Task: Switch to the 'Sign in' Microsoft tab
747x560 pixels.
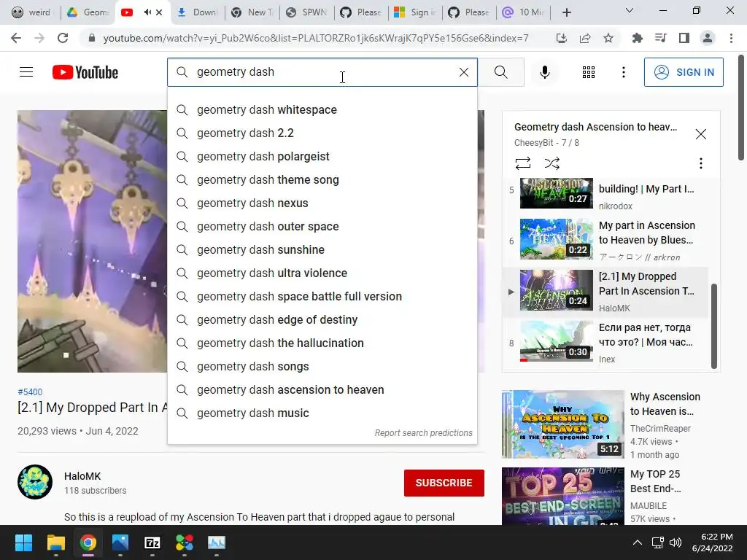Action: (415, 12)
